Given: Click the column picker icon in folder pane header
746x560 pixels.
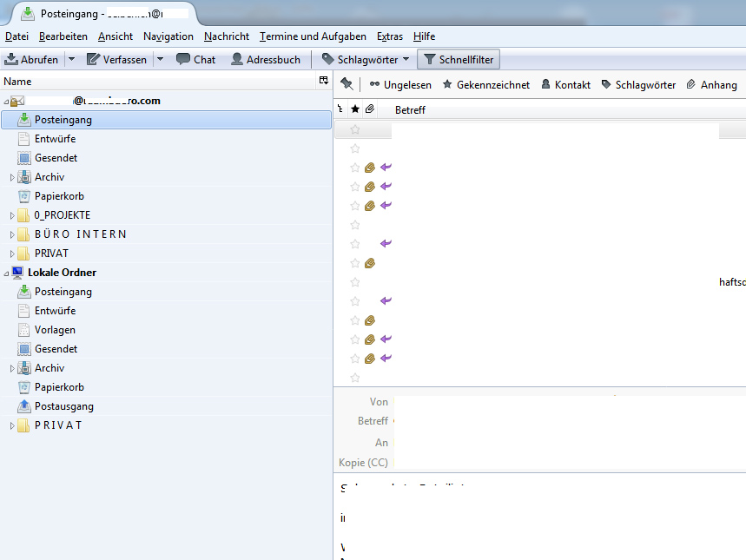Looking at the screenshot, I should 324,81.
